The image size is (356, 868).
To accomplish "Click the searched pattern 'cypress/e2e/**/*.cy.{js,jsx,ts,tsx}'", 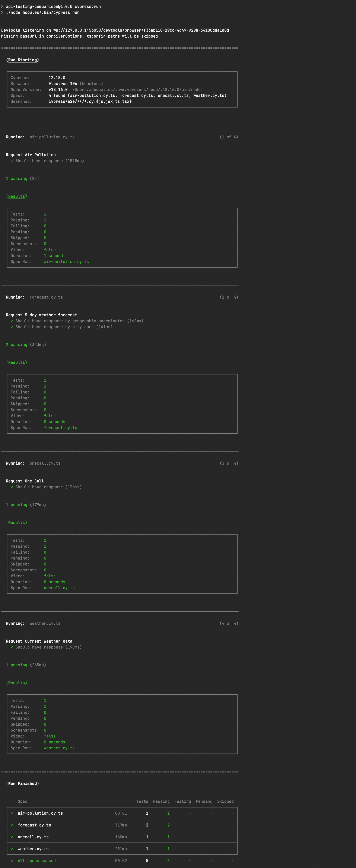I will [90, 101].
